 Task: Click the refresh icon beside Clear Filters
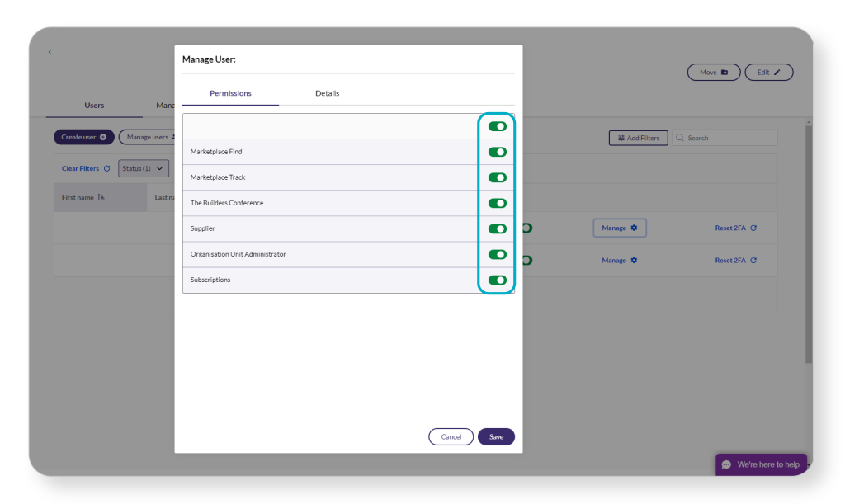coord(108,168)
